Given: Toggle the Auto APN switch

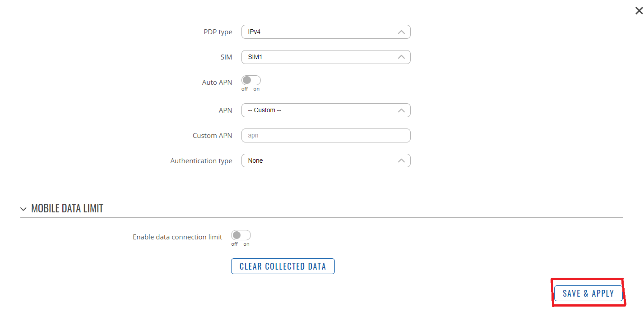Looking at the screenshot, I should point(251,80).
